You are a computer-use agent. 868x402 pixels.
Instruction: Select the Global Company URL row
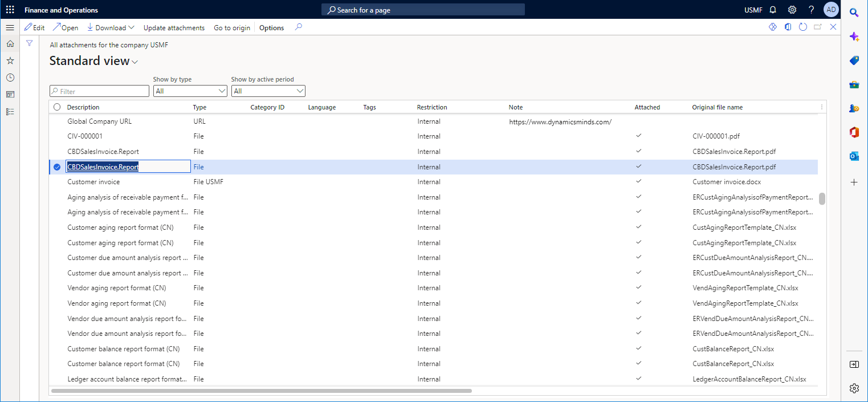(x=433, y=121)
